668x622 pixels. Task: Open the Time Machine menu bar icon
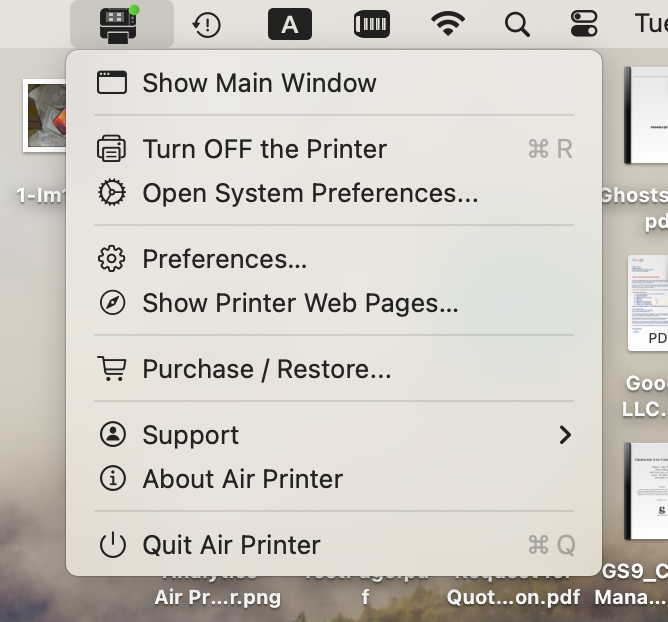click(x=207, y=24)
